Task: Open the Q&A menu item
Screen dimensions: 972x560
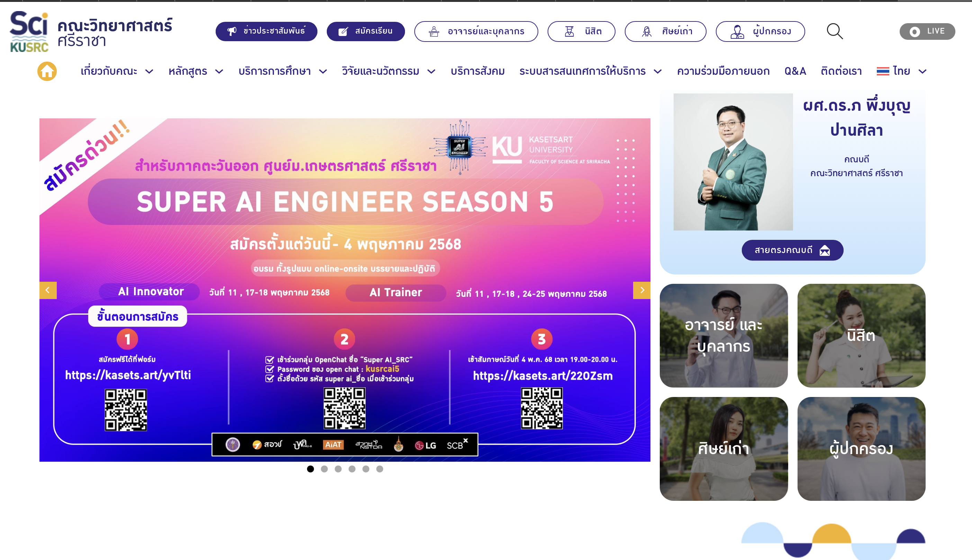Action: click(795, 71)
